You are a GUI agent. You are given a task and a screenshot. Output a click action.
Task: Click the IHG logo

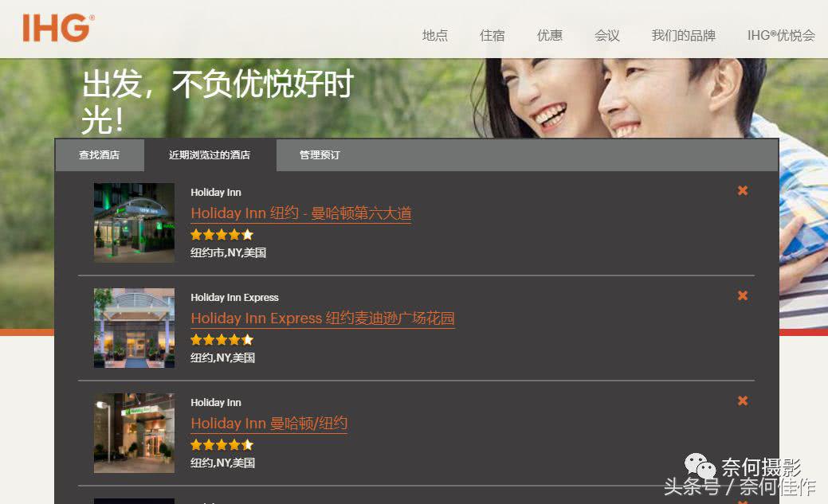(x=58, y=28)
